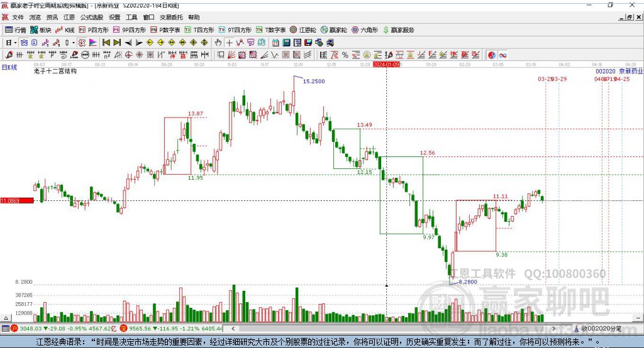Open 赢家服务 service
This screenshot has width=644, height=348.
[x=399, y=30]
